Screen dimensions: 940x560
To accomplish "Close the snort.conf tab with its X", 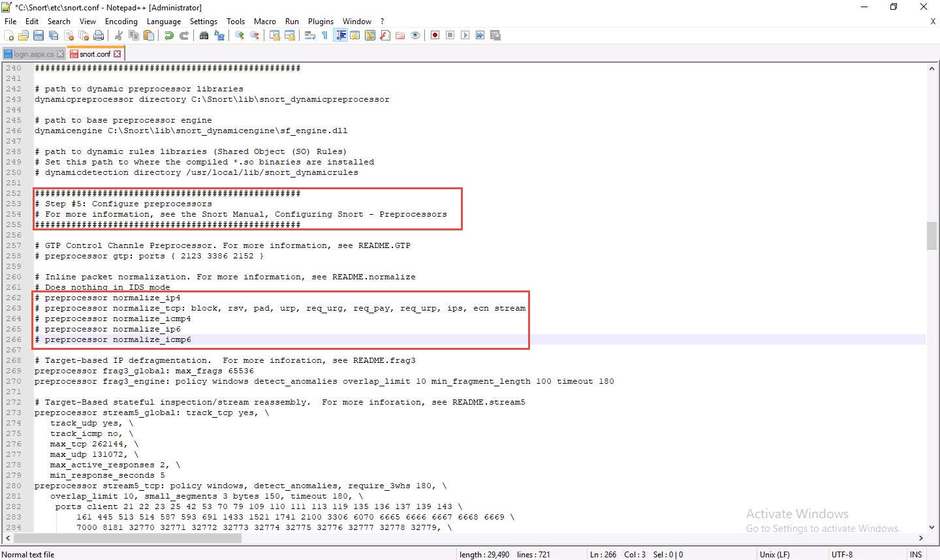I will click(x=117, y=54).
